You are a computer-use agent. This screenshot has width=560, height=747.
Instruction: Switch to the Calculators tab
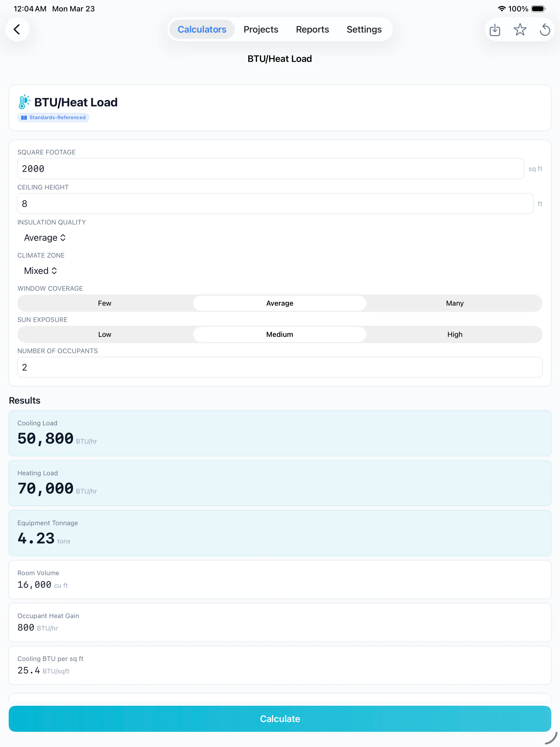202,29
